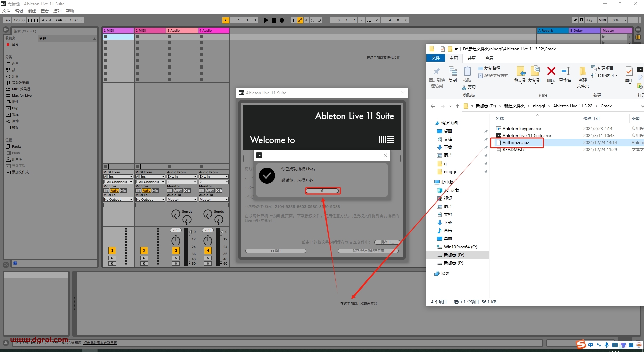Toggle the Follow playback arrow icon
The width and height of the screenshot is (644, 352).
(x=226, y=20)
